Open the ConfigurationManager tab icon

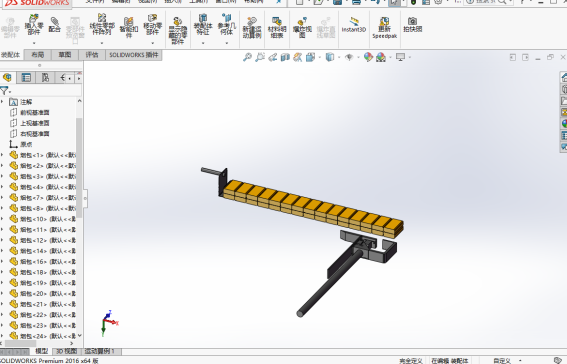tap(45, 78)
